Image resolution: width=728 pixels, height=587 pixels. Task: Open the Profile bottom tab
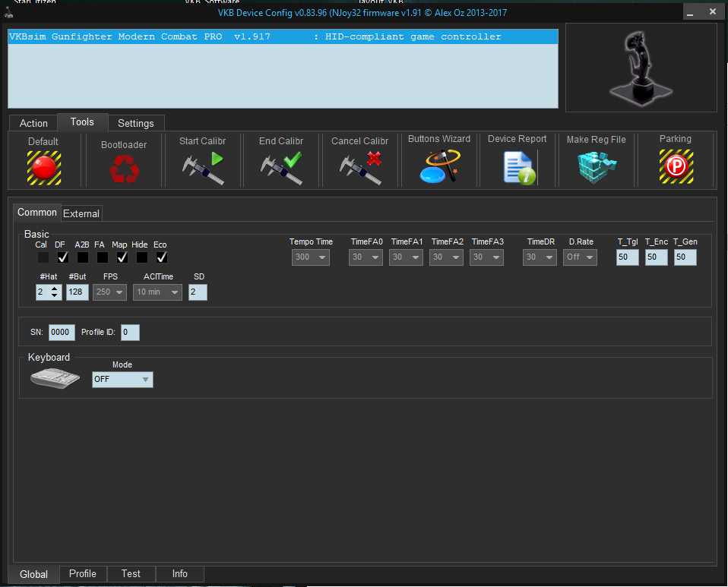83,573
